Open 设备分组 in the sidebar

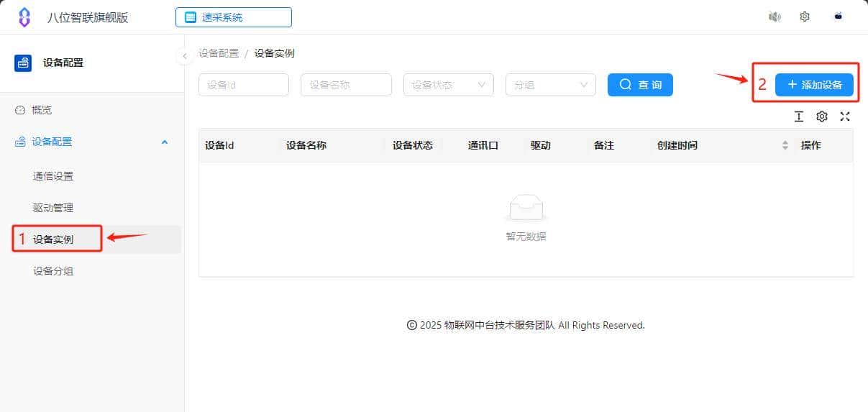pos(53,271)
